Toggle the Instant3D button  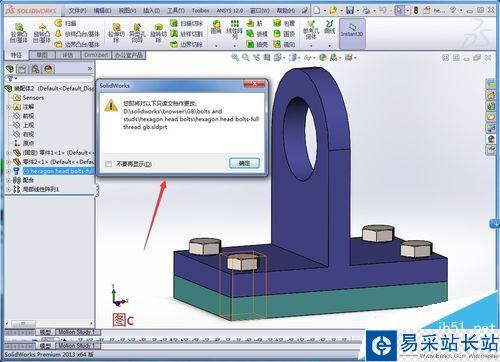coord(352,33)
